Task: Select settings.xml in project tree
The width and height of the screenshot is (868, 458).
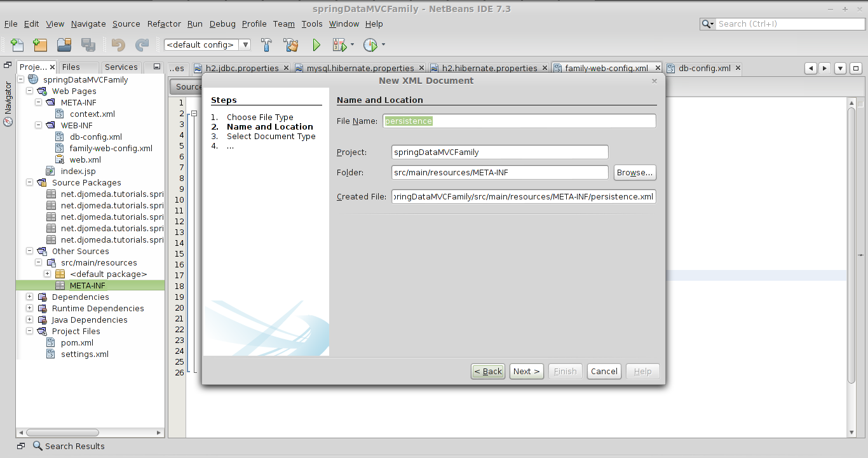Action: click(x=85, y=354)
